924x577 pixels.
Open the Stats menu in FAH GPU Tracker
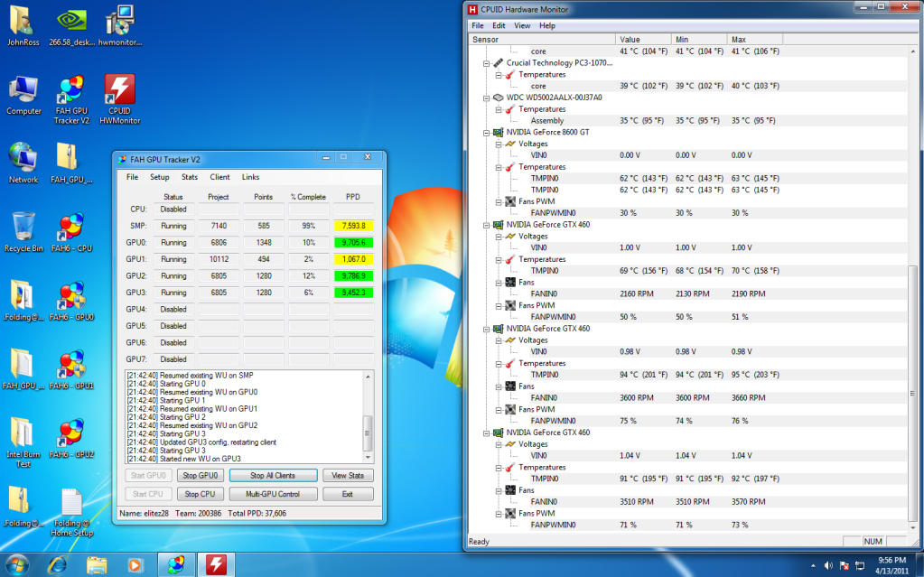(x=189, y=177)
